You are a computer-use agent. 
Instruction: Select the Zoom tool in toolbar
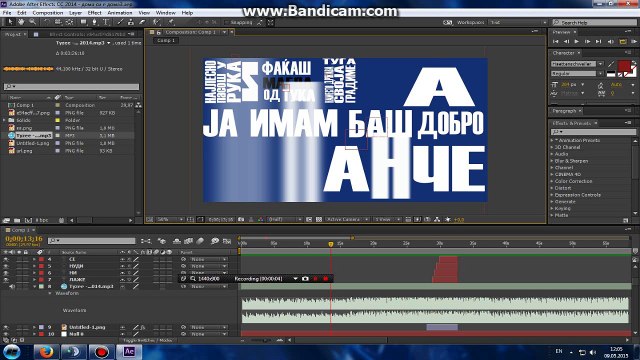coord(32,22)
